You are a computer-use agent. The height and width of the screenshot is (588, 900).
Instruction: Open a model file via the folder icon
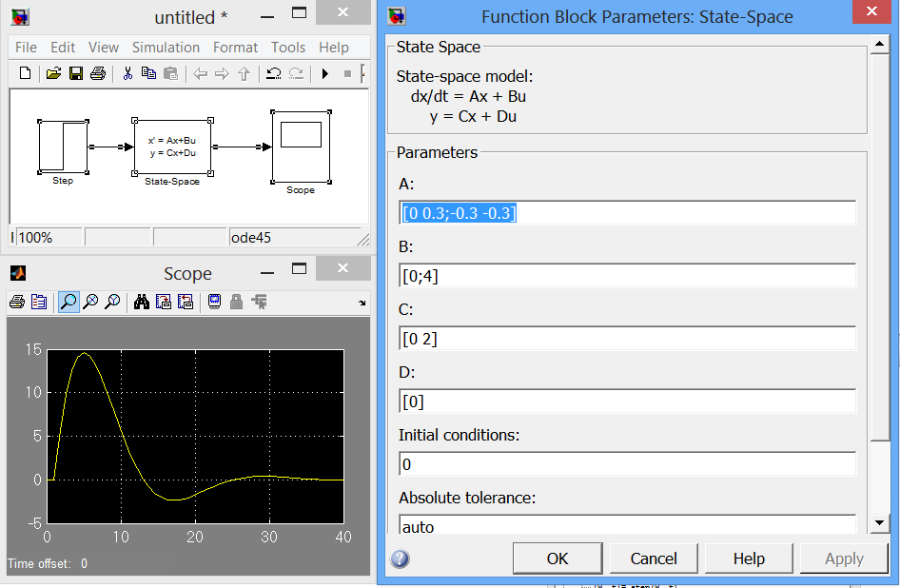pyautogui.click(x=53, y=73)
